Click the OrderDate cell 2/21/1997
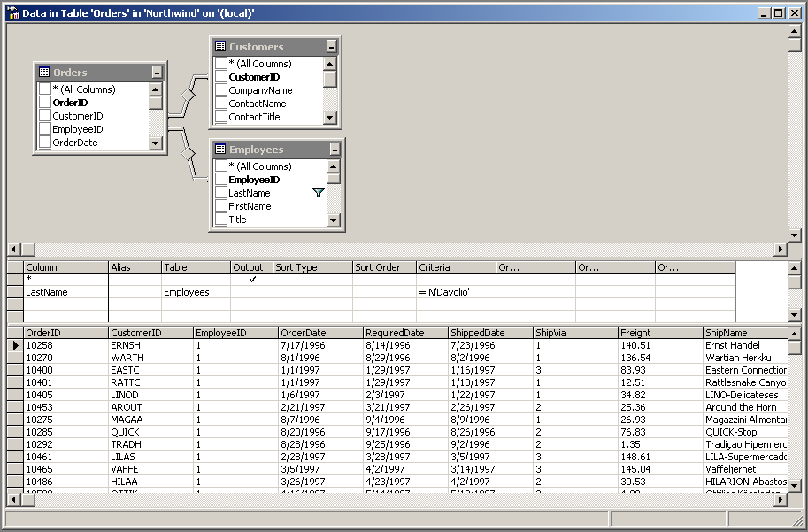This screenshot has height=532, width=808. [x=320, y=407]
